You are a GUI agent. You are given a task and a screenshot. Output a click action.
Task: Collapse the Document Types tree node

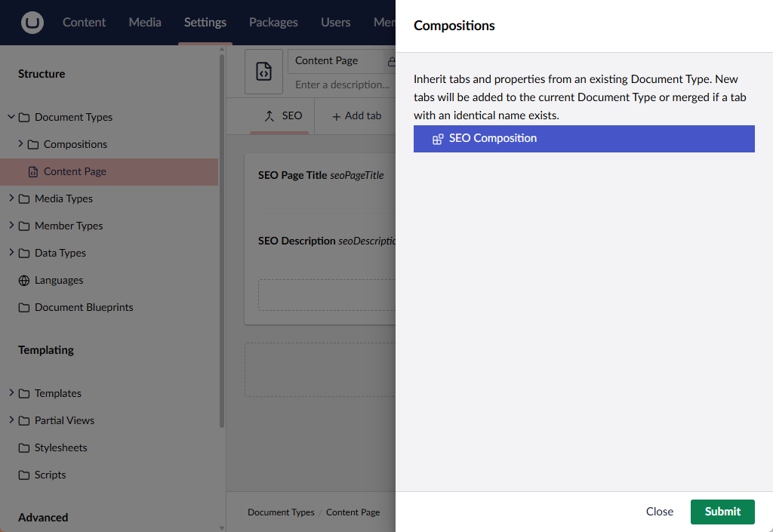[x=11, y=117]
